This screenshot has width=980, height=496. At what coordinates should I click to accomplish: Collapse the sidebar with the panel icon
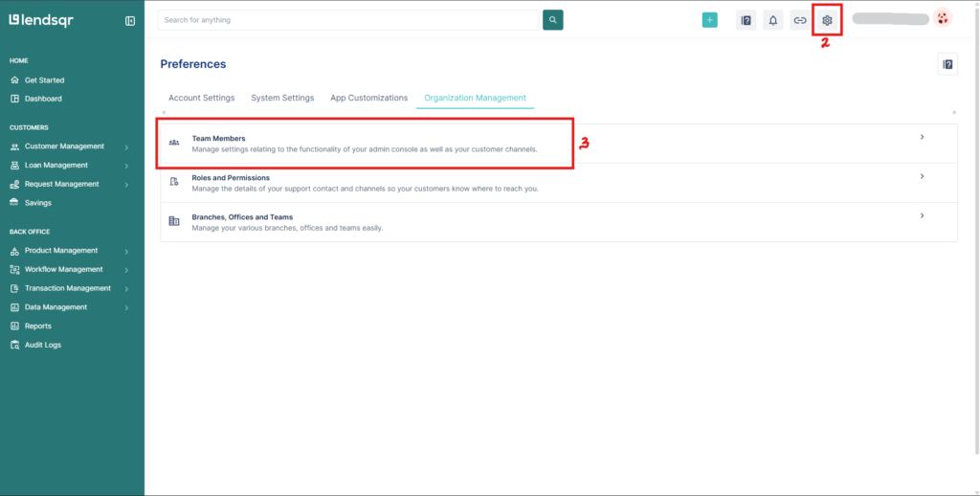tap(130, 21)
